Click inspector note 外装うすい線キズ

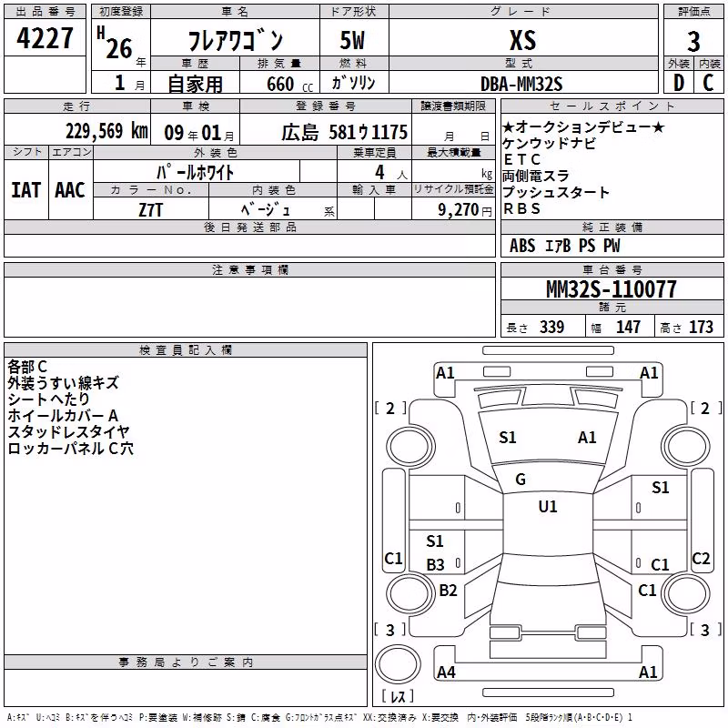click(x=63, y=383)
